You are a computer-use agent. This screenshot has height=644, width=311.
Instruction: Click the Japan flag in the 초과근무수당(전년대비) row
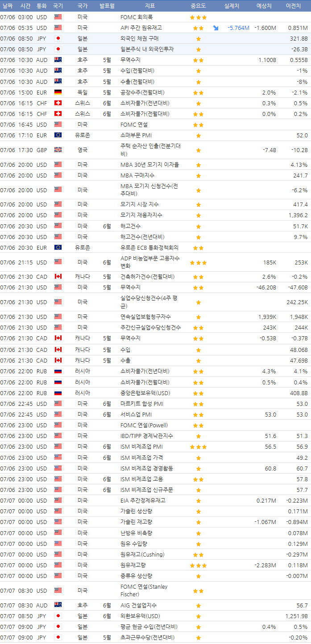pyautogui.click(x=58, y=637)
